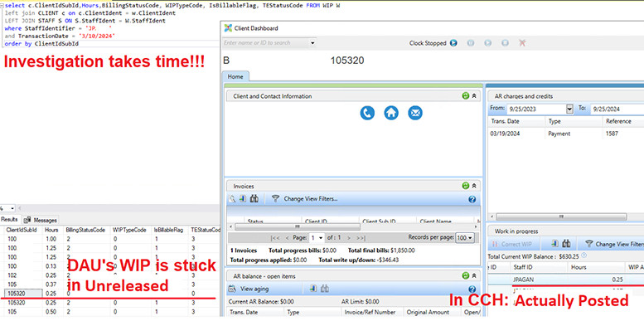644x321 pixels.
Task: Start the clock with the play icon
Action: [x=453, y=43]
